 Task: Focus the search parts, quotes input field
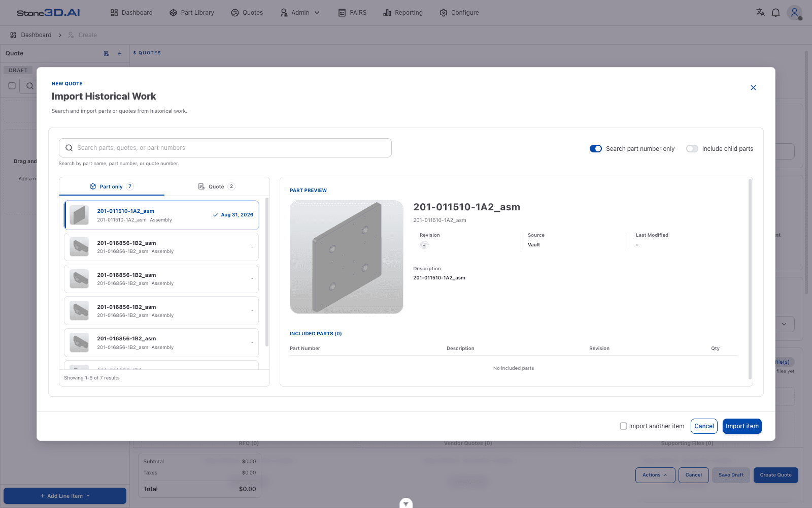point(225,148)
